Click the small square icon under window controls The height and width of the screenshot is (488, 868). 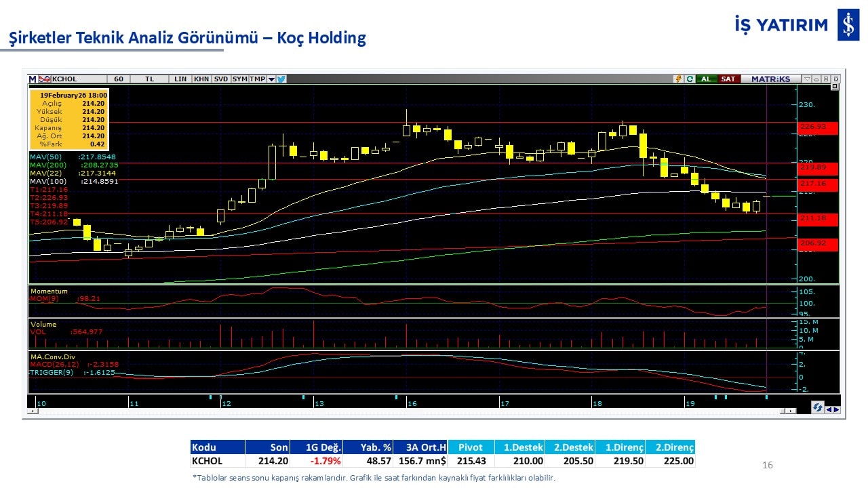(834, 87)
